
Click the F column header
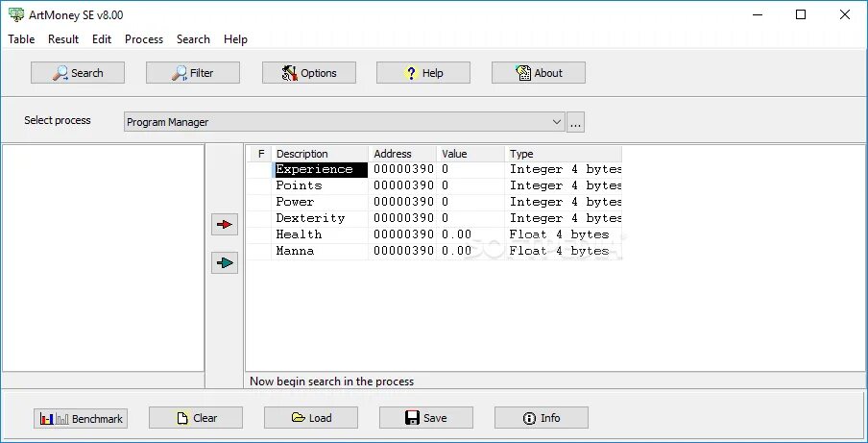click(x=261, y=154)
